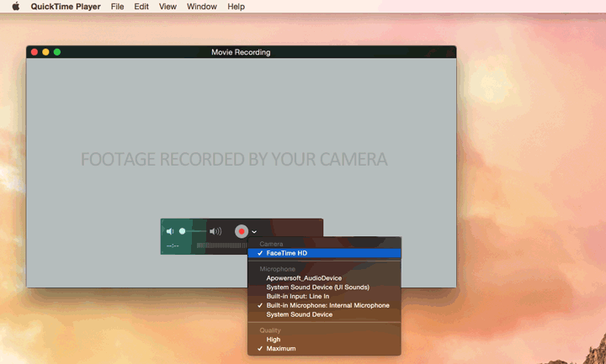606x364 pixels.
Task: Set quality to Maximum
Action: [x=281, y=348]
